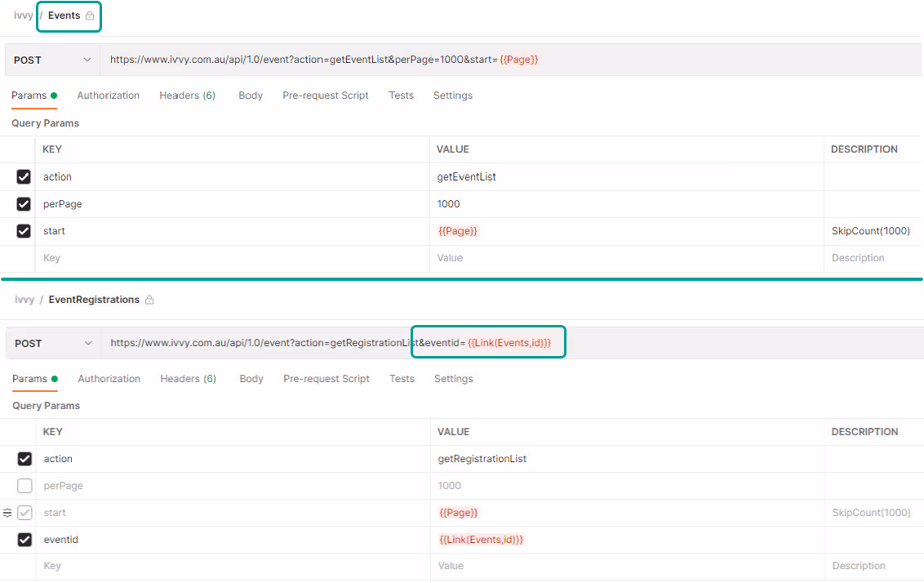This screenshot has height=583, width=924.
Task: Uncheck the action parameter in Events request
Action: pos(24,176)
